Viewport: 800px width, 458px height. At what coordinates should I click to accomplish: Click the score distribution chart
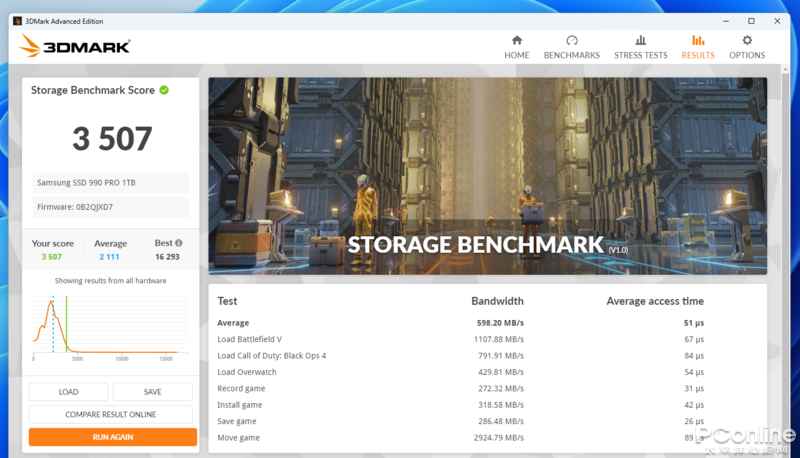coord(110,326)
